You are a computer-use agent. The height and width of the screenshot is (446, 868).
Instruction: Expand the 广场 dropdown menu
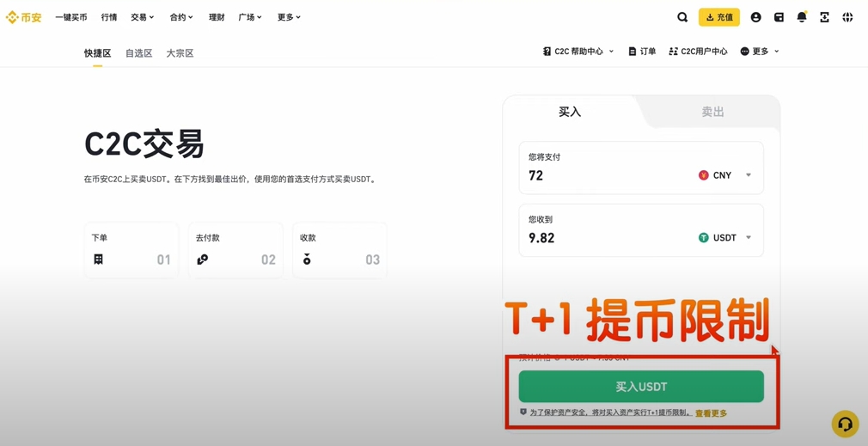coord(250,17)
